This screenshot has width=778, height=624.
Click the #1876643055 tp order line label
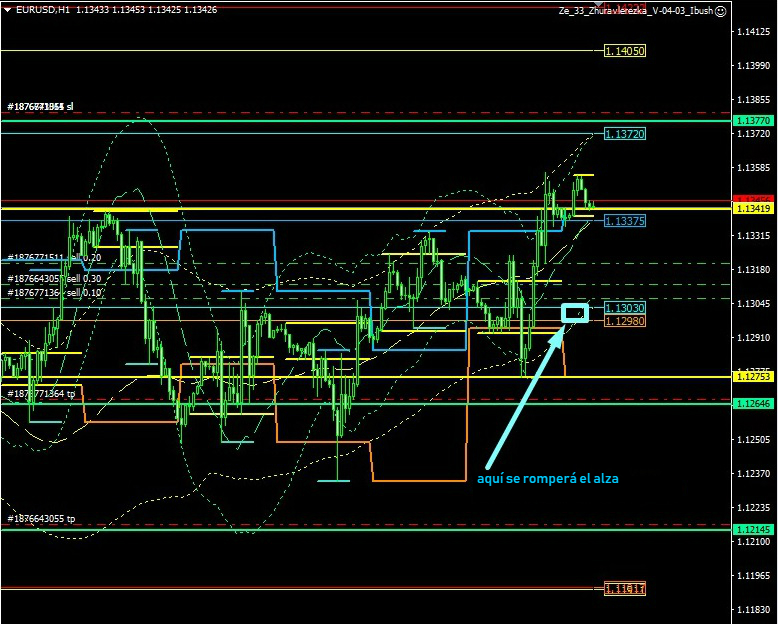pos(41,519)
